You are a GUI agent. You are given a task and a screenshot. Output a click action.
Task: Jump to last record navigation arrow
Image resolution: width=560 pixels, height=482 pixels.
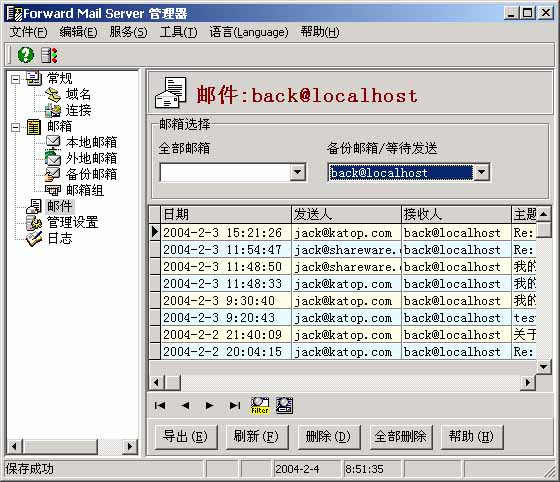[235, 405]
